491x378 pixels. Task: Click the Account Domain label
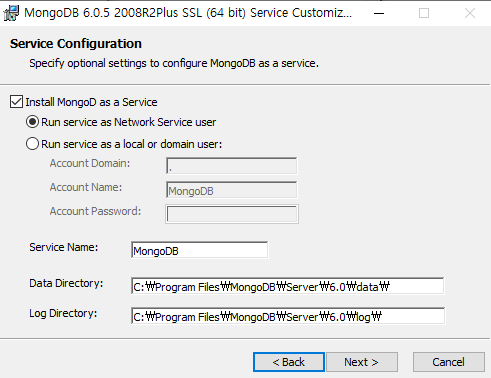pos(90,163)
